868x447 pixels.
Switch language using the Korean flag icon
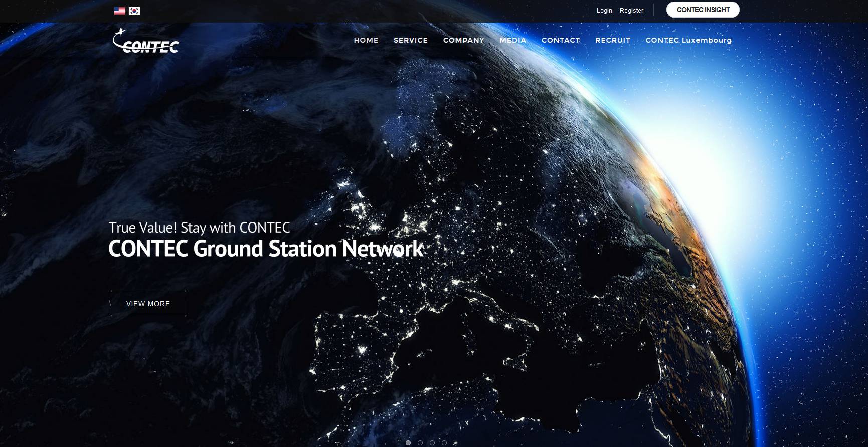[134, 11]
